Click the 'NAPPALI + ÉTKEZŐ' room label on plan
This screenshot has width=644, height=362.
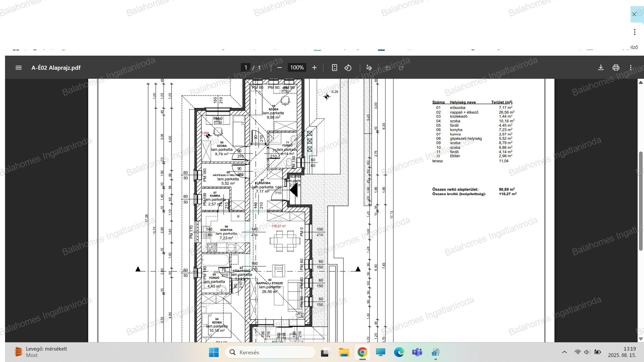[x=270, y=283]
